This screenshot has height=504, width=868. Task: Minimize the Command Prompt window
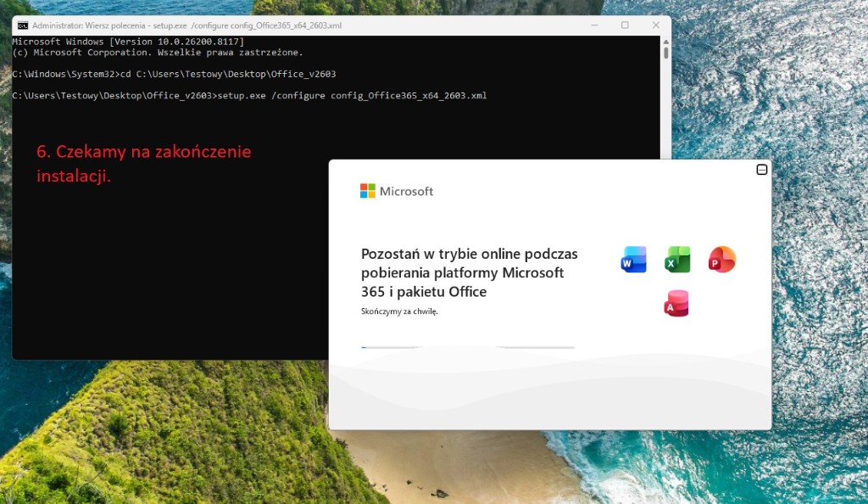(593, 25)
